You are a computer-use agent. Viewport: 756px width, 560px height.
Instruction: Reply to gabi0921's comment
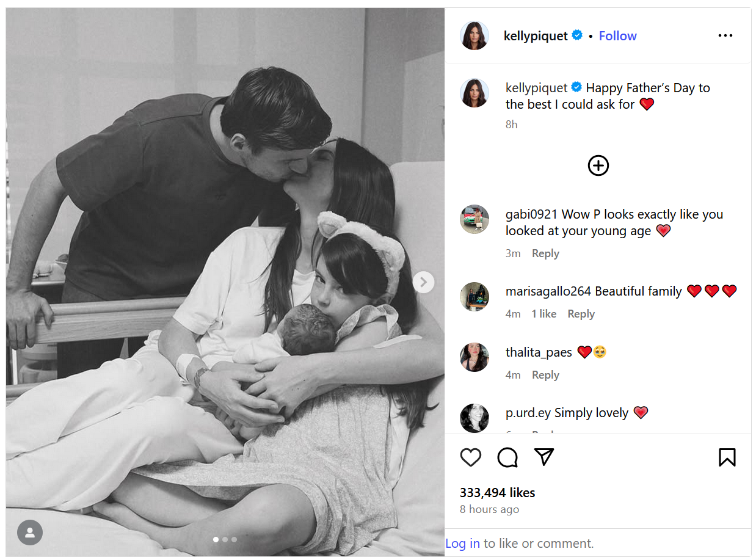coord(545,253)
